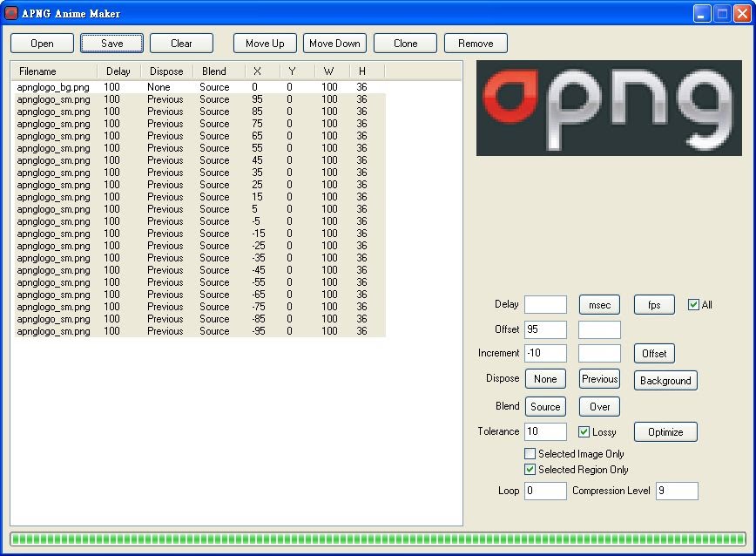Set dispose to Background
This screenshot has width=756, height=556.
pos(665,381)
